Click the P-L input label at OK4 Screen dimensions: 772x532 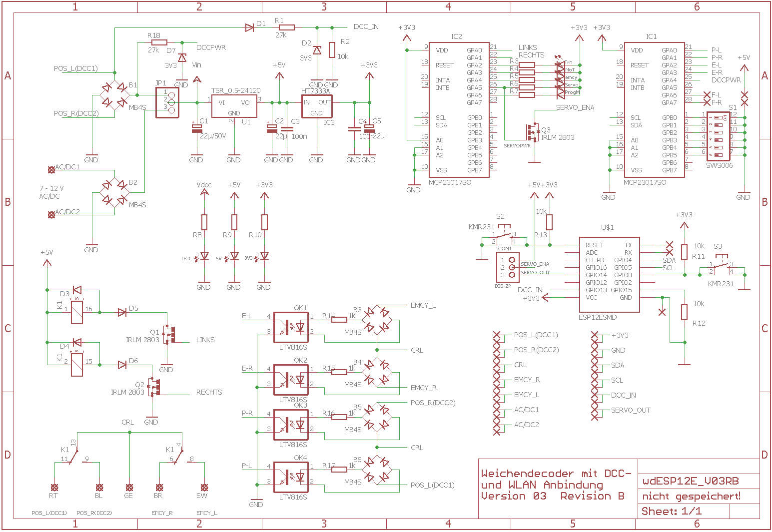[x=247, y=466]
